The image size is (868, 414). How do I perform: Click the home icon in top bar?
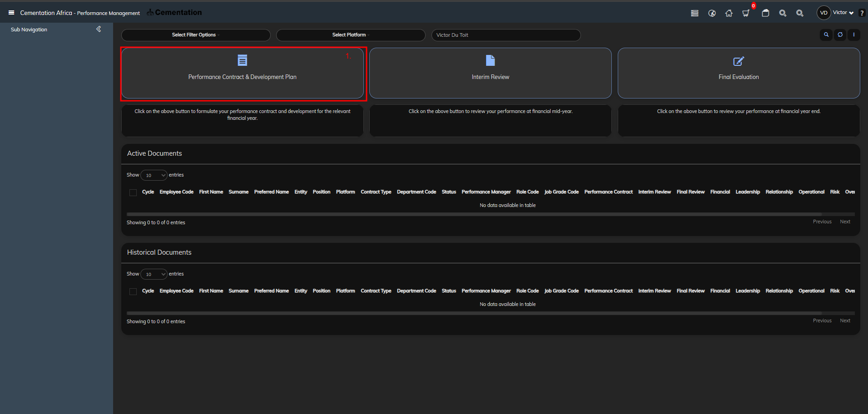pos(729,13)
